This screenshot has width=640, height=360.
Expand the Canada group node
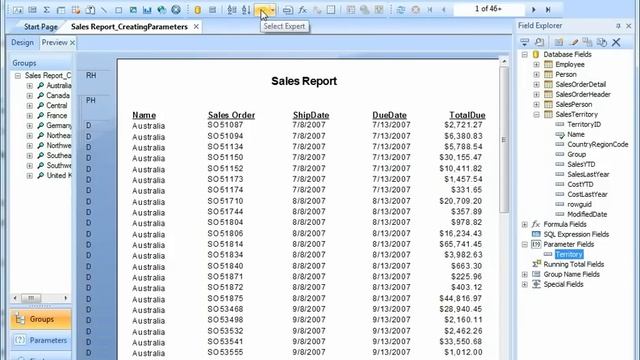point(30,96)
